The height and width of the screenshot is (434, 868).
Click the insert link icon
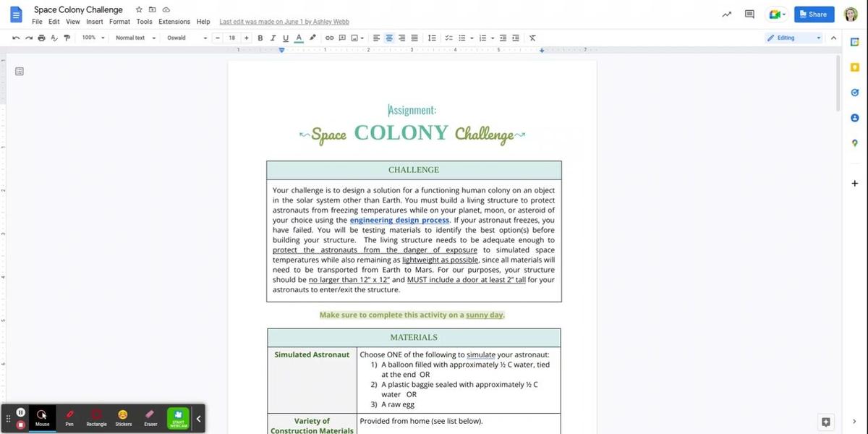330,38
